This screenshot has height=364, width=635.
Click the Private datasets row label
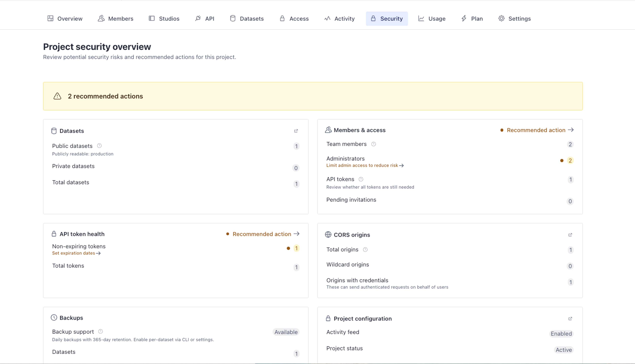tap(73, 166)
